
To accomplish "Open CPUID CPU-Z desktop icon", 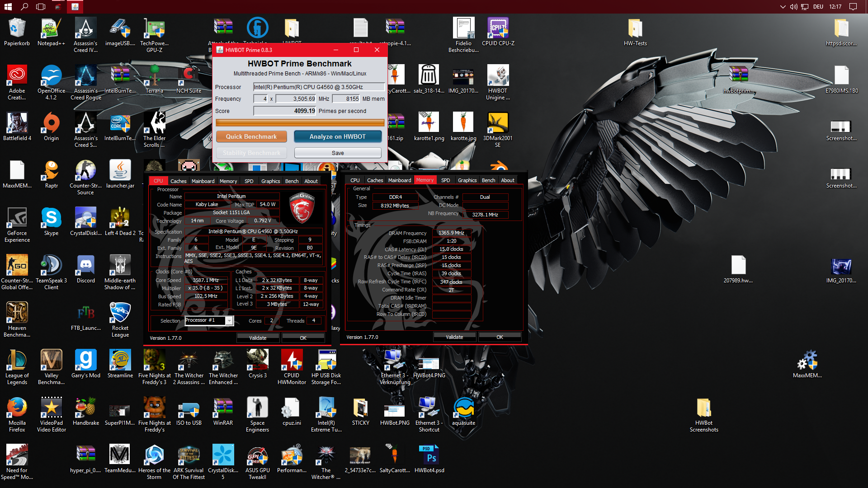I will tap(498, 32).
